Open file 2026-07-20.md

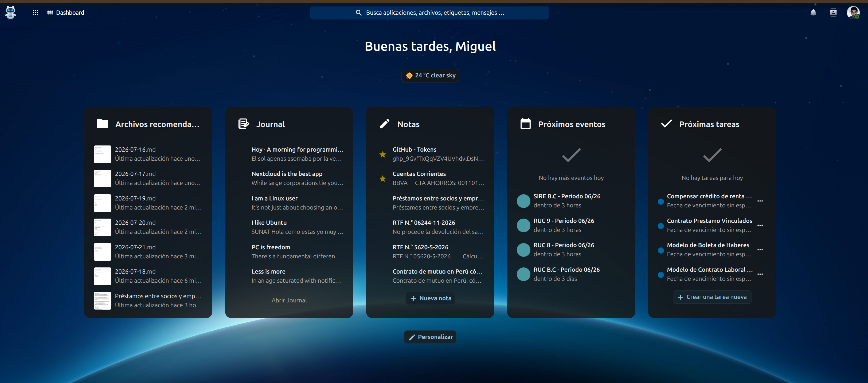[x=148, y=227]
